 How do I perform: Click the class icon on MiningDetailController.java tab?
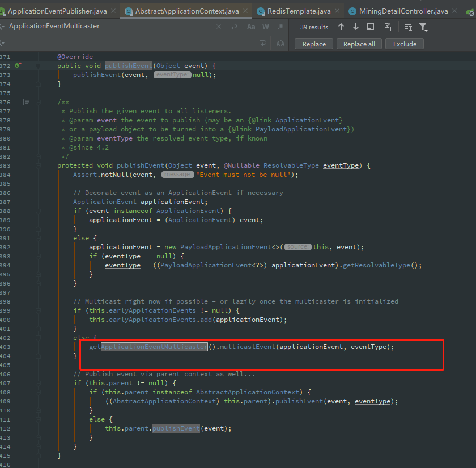coord(352,11)
